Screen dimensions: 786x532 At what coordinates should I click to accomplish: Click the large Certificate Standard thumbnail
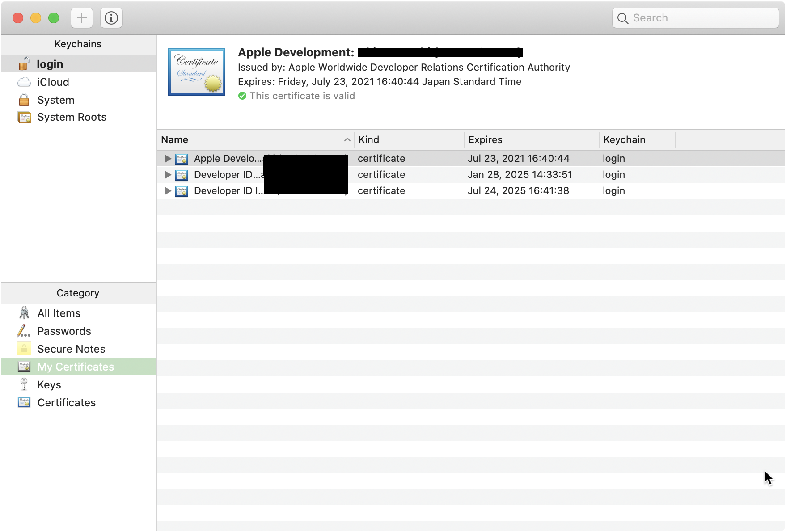[197, 72]
